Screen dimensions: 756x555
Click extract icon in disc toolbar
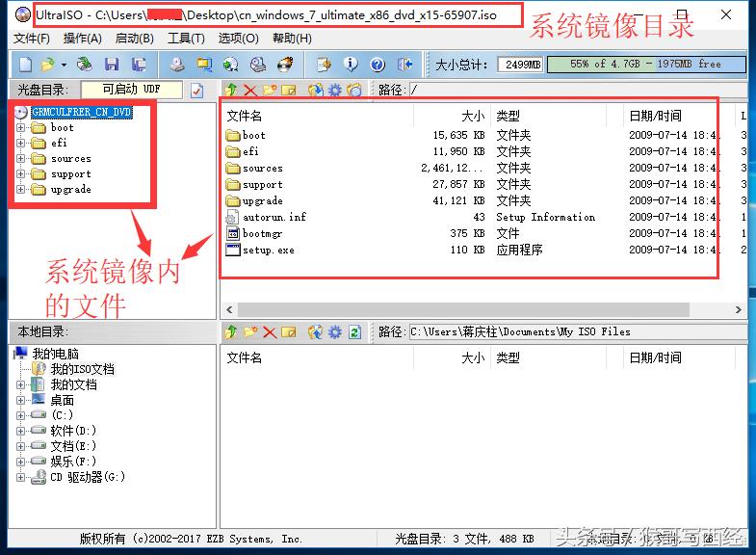pyautogui.click(x=316, y=90)
